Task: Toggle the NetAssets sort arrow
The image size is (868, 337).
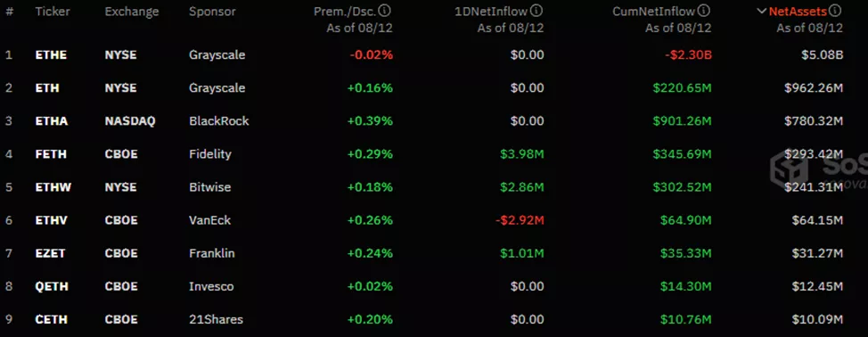Action: pos(762,11)
